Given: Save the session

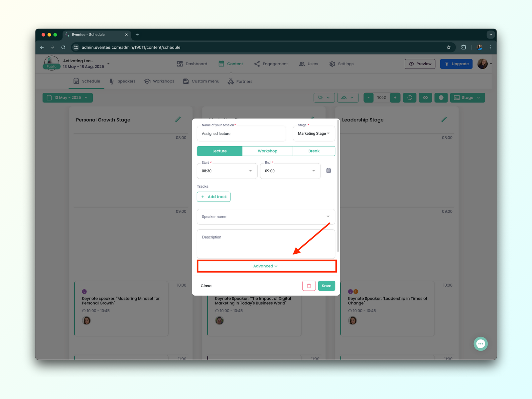Looking at the screenshot, I should coord(327,286).
